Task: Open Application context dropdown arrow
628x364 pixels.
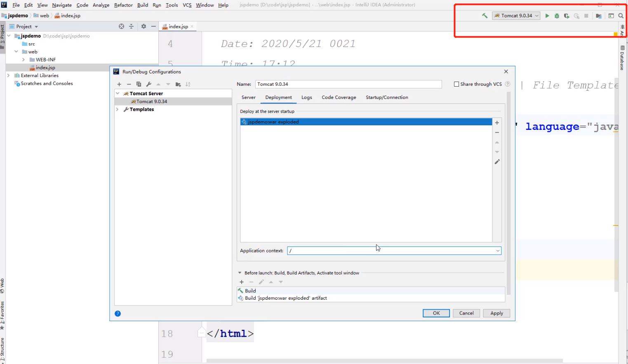Action: [x=498, y=251]
